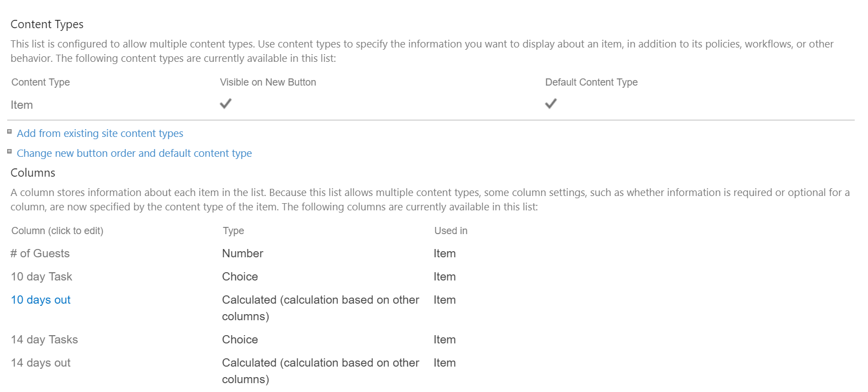Click 'Number' type for # of Guests
This screenshot has height=392, width=868.
point(242,253)
